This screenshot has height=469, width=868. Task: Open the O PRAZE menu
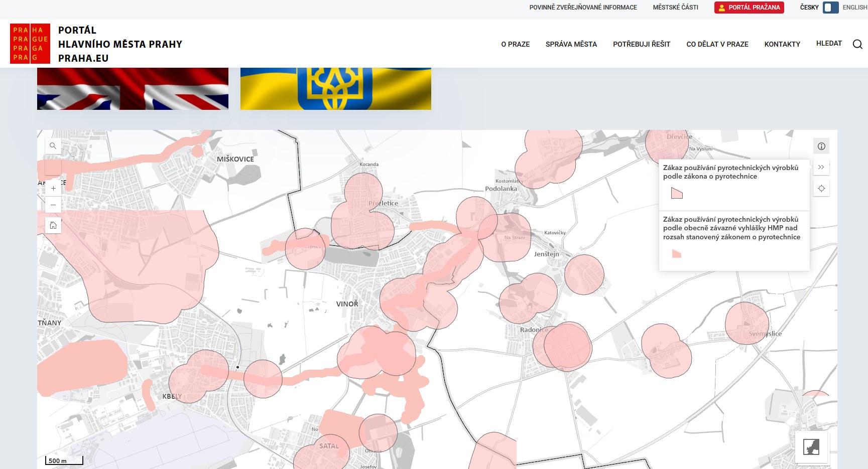point(515,44)
